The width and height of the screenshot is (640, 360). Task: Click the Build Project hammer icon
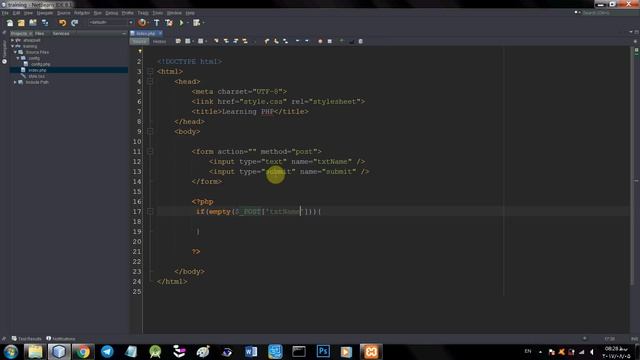(156, 23)
